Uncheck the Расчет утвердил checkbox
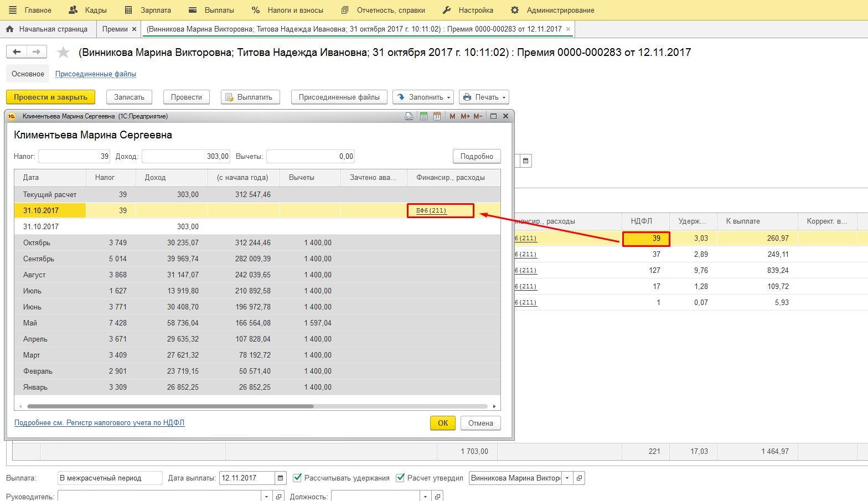 400,478
